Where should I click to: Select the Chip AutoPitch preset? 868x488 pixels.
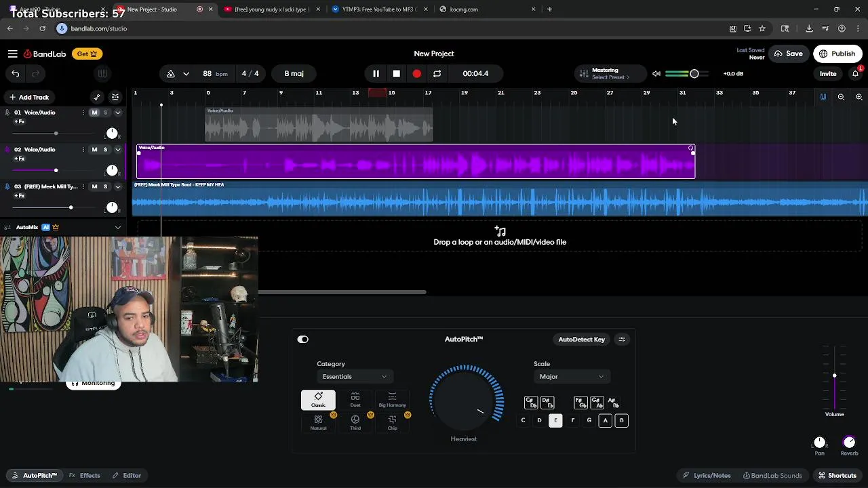[x=392, y=423]
